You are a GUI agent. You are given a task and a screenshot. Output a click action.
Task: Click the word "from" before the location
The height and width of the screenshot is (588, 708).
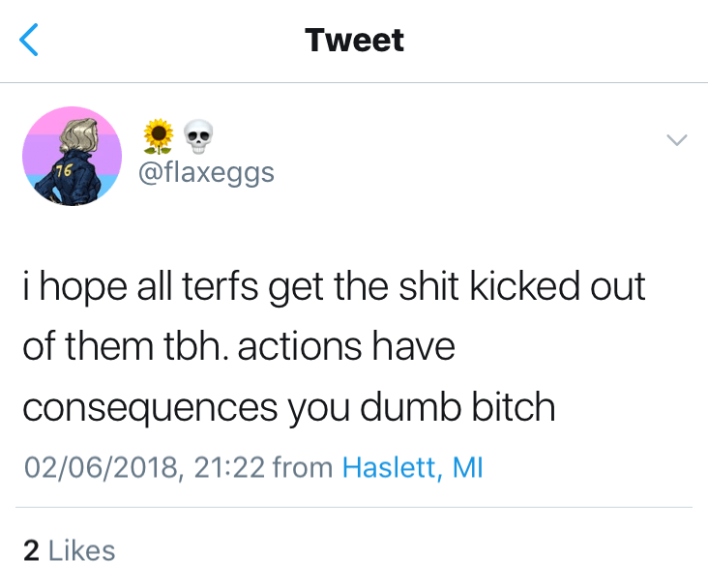(x=303, y=468)
